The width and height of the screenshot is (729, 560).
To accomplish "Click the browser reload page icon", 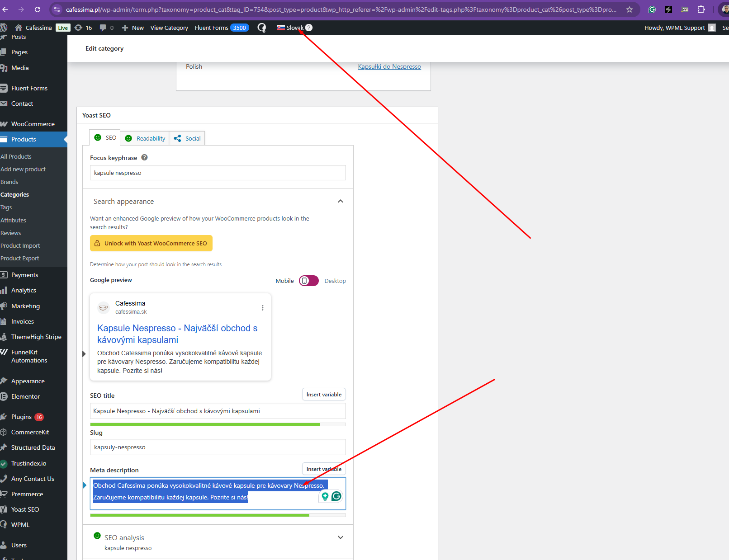I will coord(38,9).
